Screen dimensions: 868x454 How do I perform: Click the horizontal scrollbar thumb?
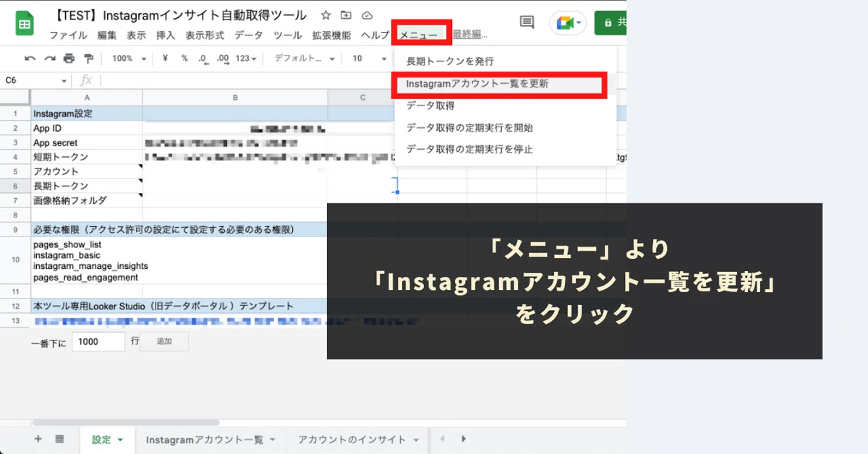pos(126,421)
